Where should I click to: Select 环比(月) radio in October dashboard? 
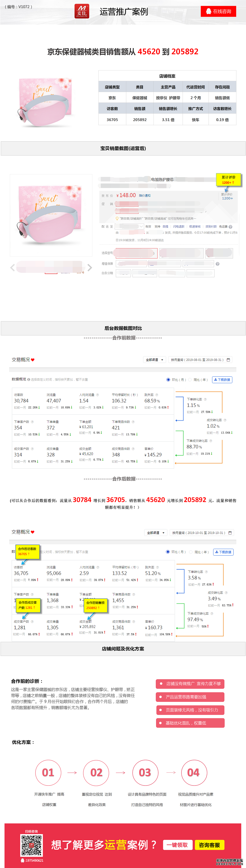click(168, 552)
